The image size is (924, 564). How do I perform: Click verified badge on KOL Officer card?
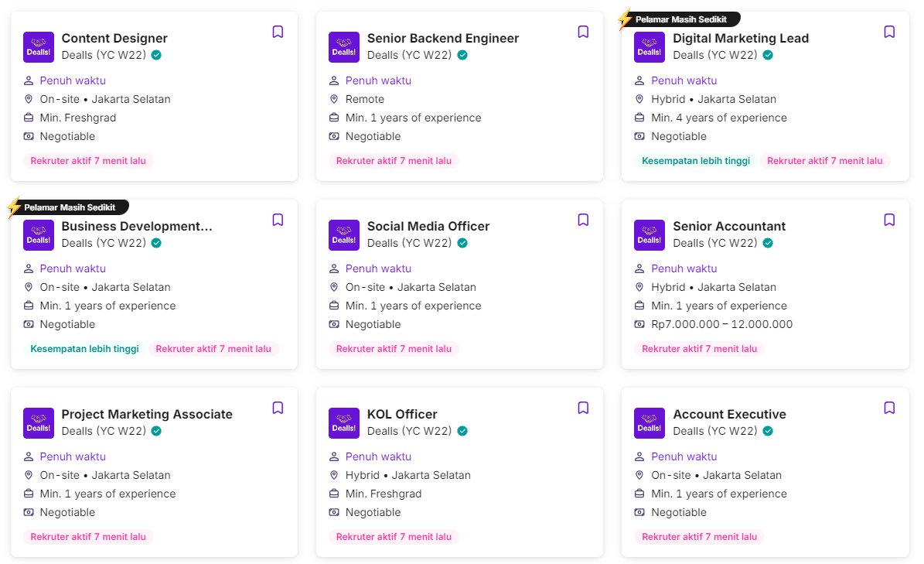[x=462, y=431]
